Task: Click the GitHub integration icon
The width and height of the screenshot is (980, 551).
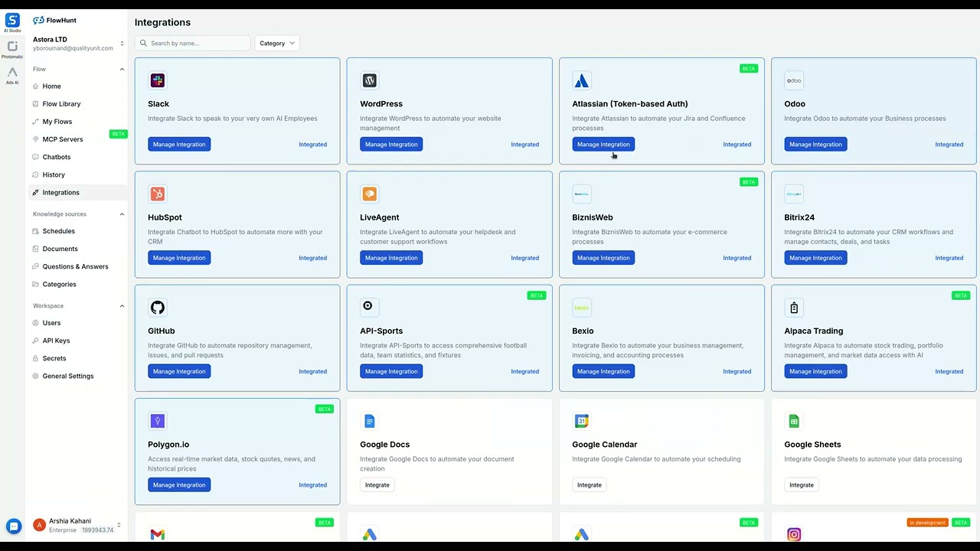Action: [x=158, y=308]
